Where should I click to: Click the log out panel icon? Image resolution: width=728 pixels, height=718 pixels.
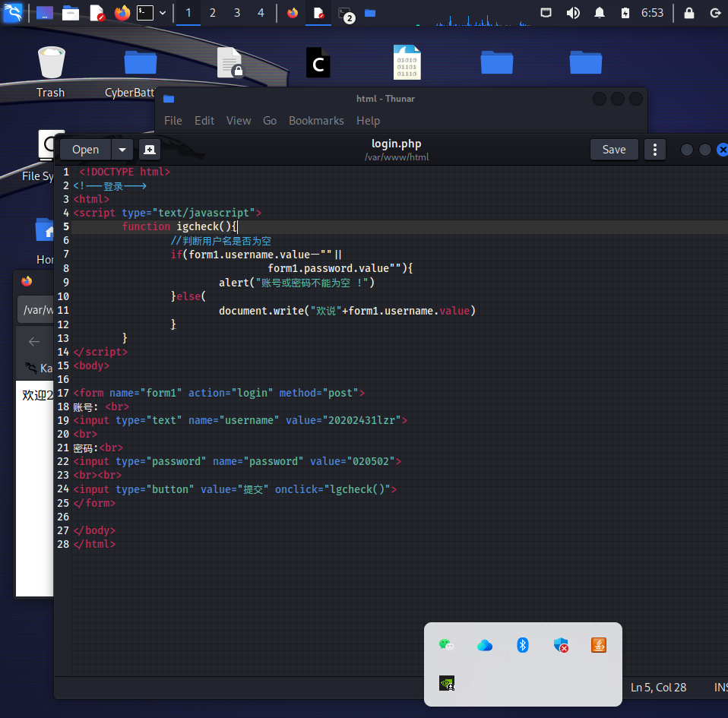(x=716, y=13)
